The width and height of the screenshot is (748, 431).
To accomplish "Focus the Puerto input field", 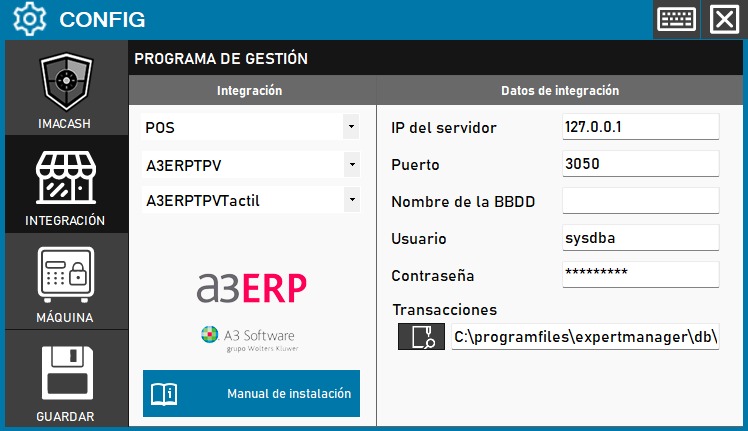I will point(640,163).
